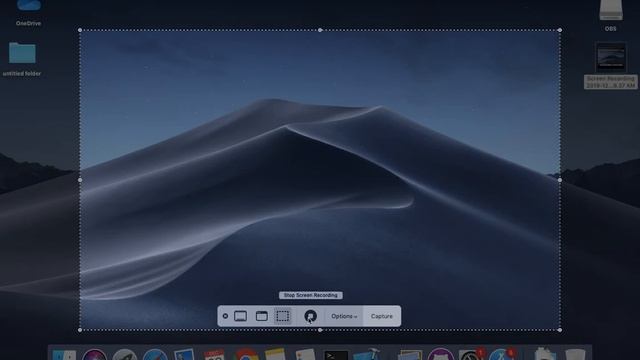
Task: Select Capture Selected Portion icon
Action: coord(282,316)
